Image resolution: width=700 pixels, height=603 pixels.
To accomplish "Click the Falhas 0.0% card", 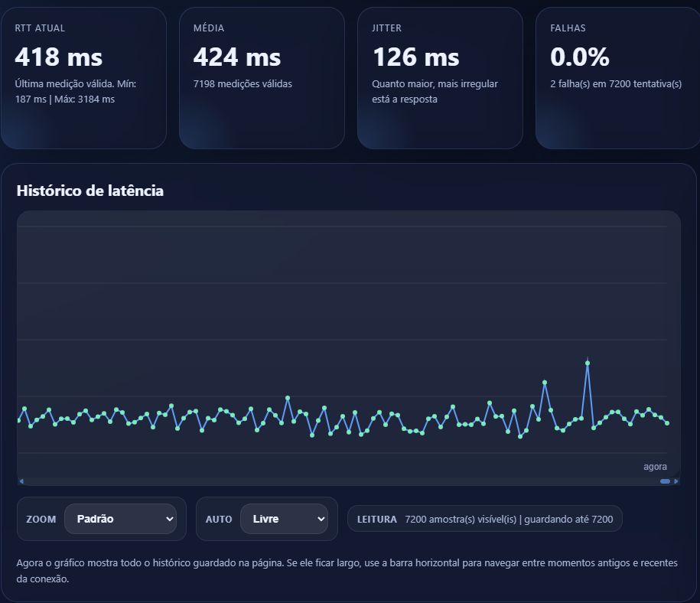I will tap(617, 78).
